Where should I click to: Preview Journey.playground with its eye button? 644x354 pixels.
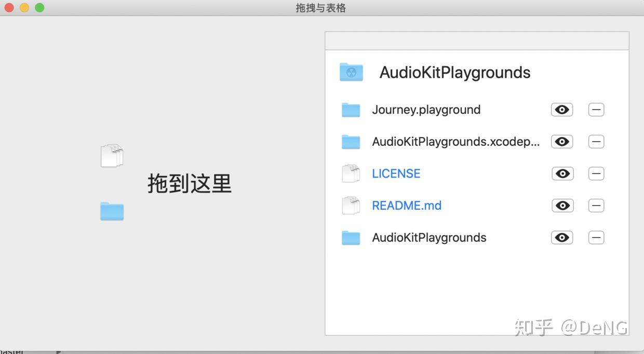click(562, 110)
